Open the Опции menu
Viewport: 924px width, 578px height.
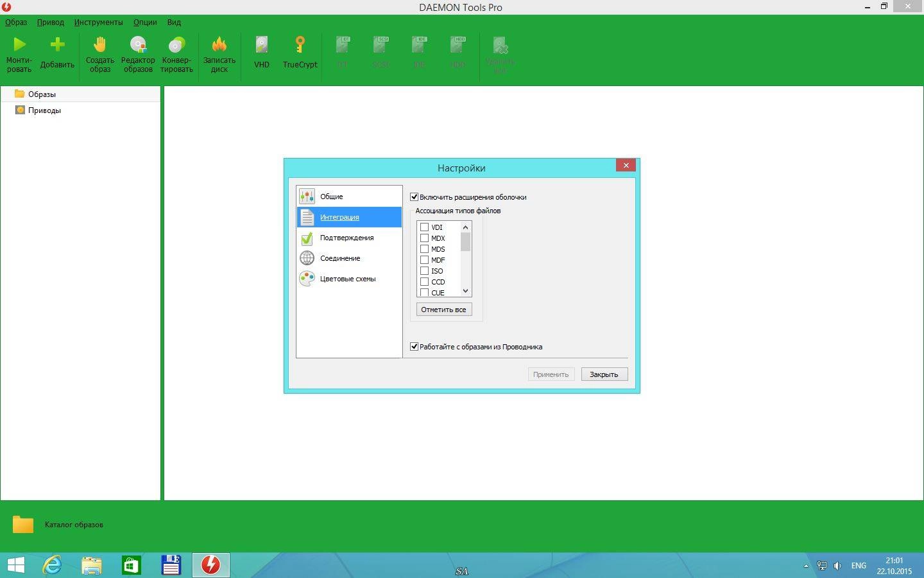[145, 22]
